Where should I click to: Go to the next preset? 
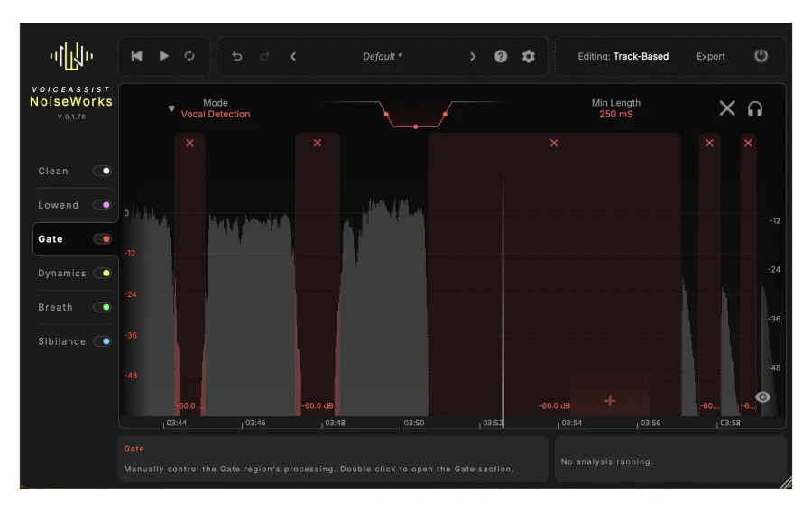click(472, 56)
